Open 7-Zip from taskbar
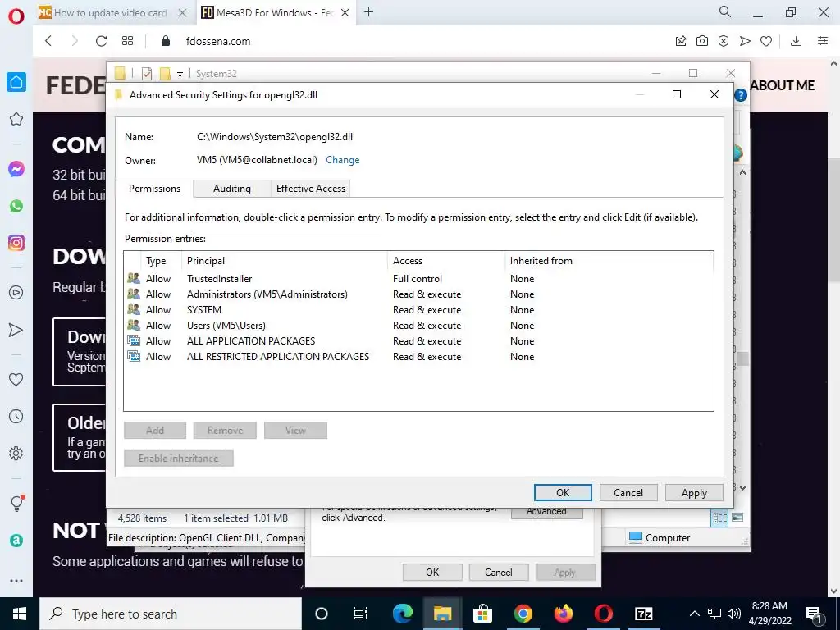Viewport: 840px width, 630px height. coord(643,614)
